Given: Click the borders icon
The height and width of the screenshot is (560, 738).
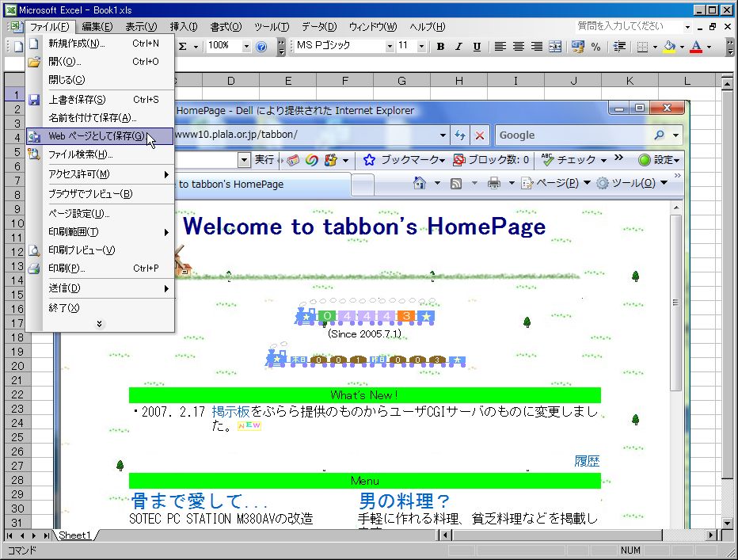Looking at the screenshot, I should [642, 46].
